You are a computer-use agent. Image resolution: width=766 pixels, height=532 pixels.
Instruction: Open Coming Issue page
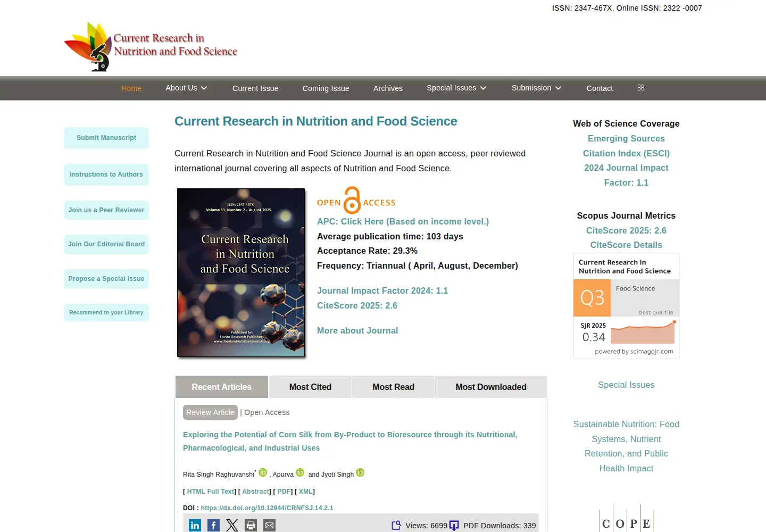(326, 88)
